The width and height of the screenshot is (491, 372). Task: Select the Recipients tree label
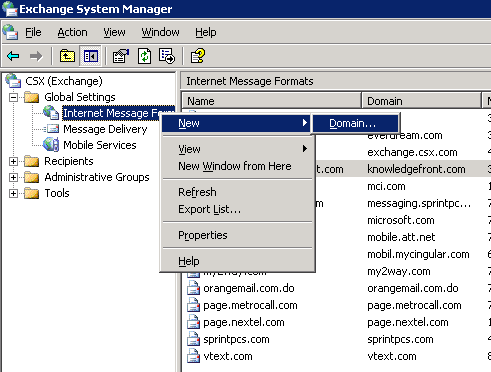[x=69, y=161]
